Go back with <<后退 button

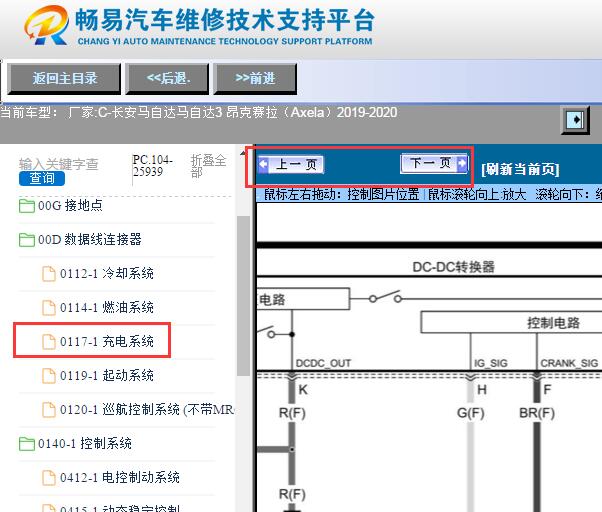click(x=167, y=79)
